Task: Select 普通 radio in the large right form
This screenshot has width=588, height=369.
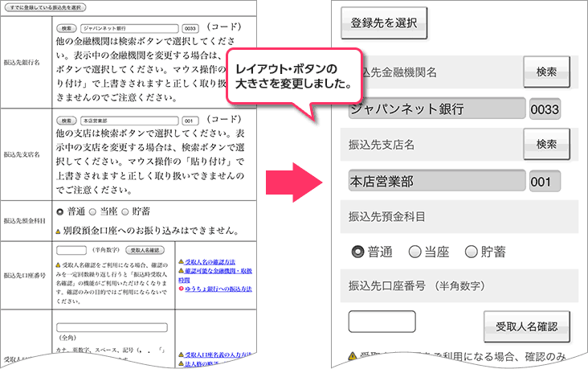Action: tap(358, 252)
